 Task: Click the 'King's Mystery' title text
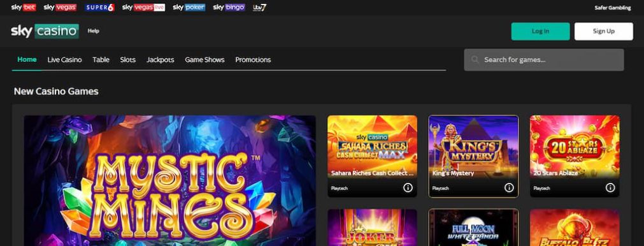(x=453, y=173)
